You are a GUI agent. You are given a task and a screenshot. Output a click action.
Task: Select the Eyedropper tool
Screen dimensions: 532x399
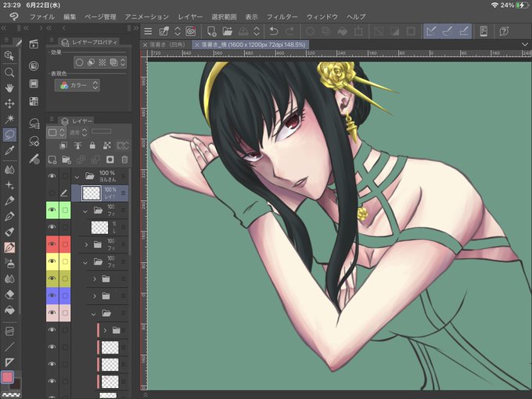click(x=9, y=150)
